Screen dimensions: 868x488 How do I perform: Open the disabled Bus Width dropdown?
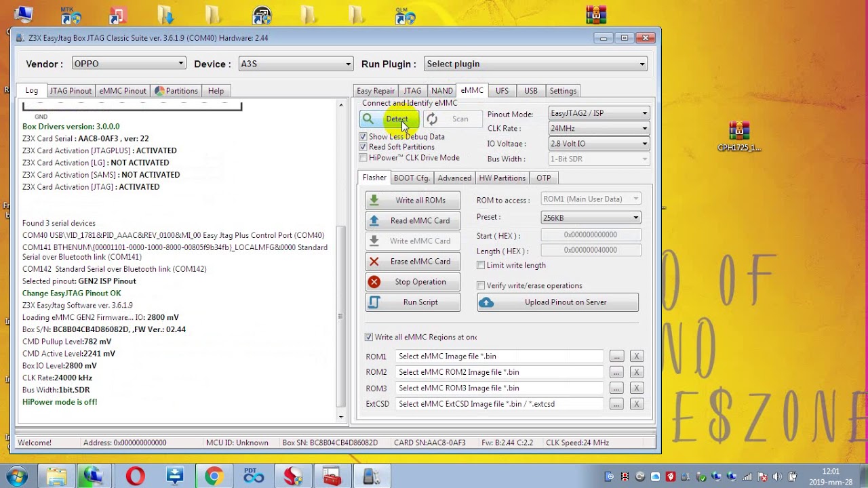click(x=599, y=159)
